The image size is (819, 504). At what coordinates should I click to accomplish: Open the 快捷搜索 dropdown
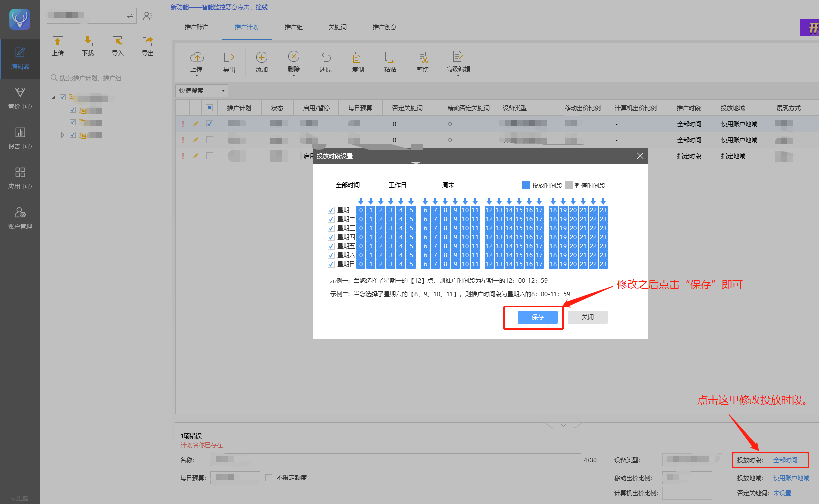point(202,91)
